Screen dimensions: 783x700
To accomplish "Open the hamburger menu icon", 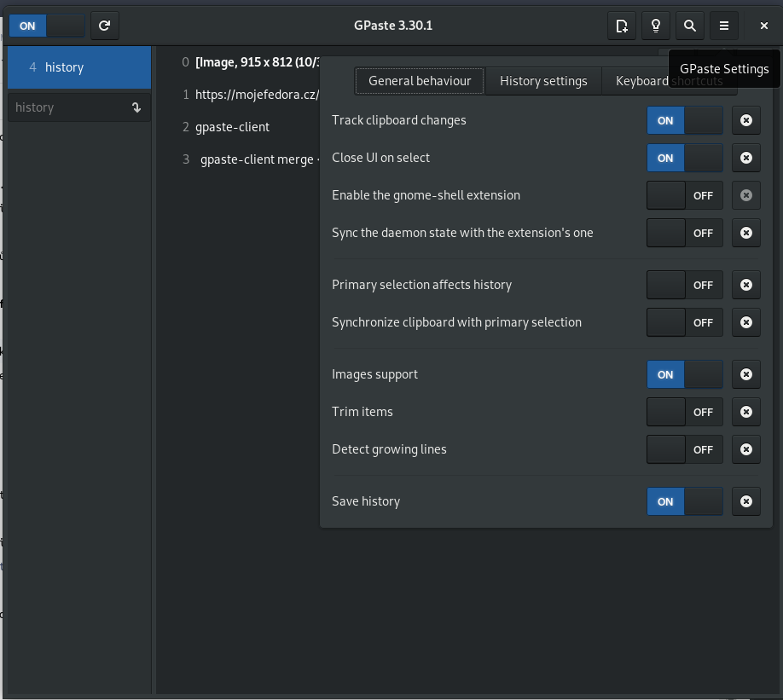I will coord(724,26).
